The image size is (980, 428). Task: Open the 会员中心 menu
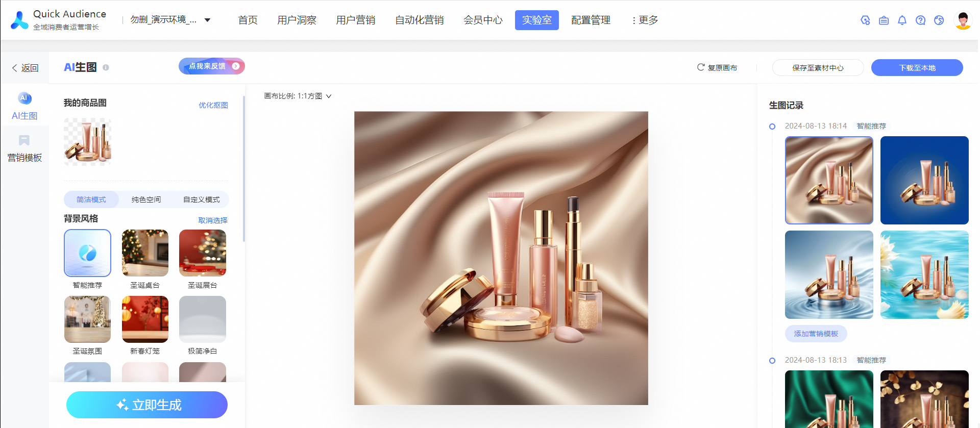pos(483,20)
